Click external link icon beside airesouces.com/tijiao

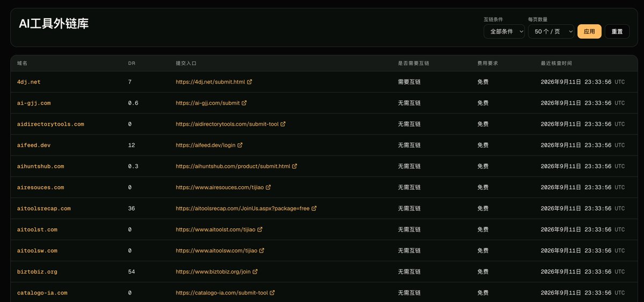click(x=268, y=187)
